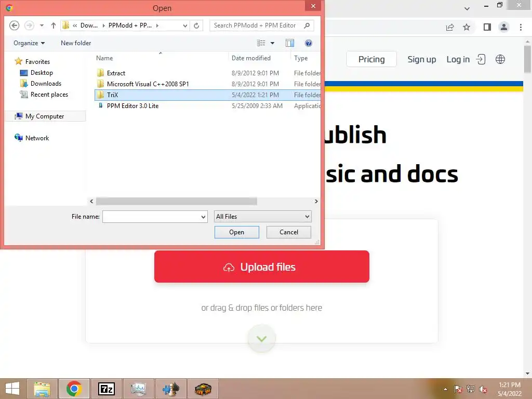
Task: Sort by Date modified column header
Action: pos(251,58)
